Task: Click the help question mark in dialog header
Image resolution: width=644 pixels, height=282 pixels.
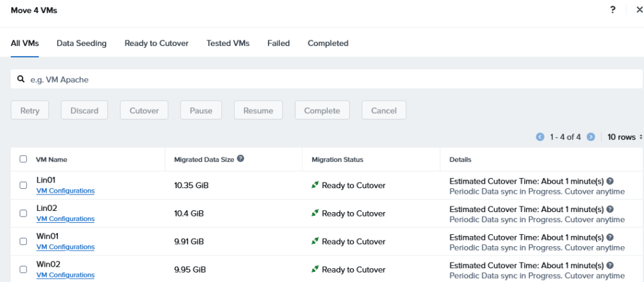Action: [x=613, y=10]
